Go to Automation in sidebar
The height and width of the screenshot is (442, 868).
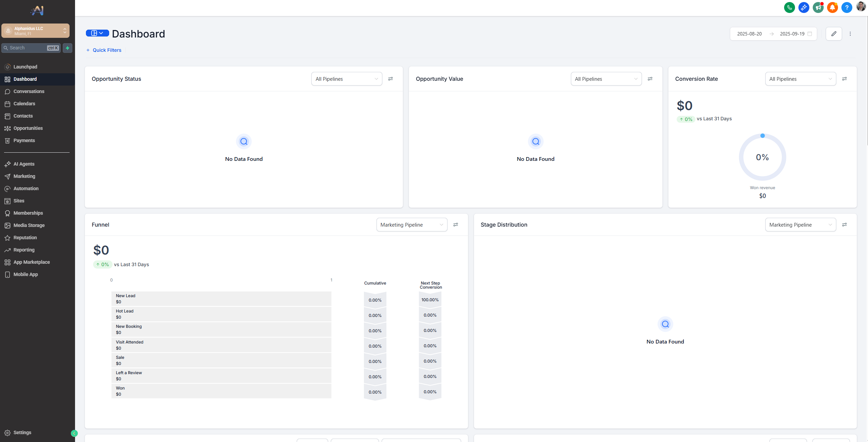coord(26,188)
